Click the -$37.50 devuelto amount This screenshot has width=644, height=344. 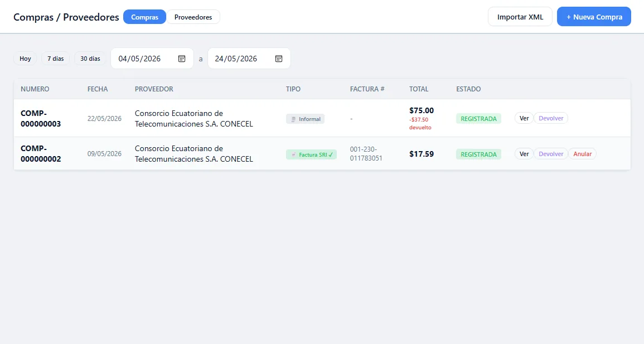coord(420,124)
